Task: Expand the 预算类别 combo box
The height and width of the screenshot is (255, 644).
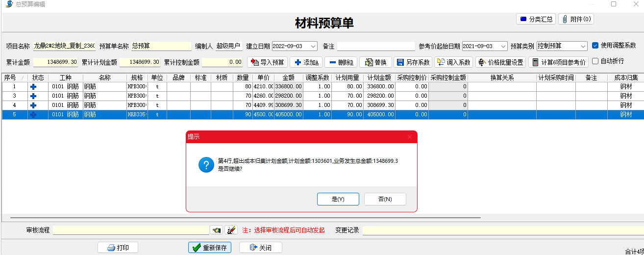Action: point(583,46)
